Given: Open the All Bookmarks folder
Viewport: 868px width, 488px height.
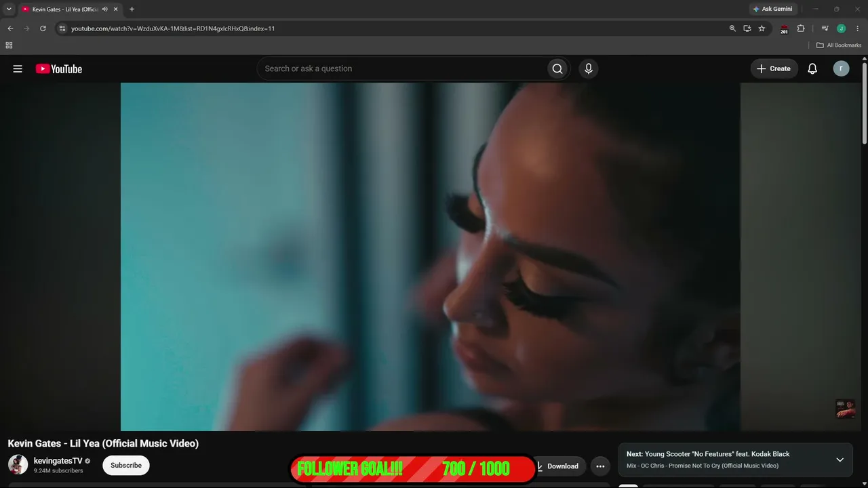Looking at the screenshot, I should click(839, 45).
